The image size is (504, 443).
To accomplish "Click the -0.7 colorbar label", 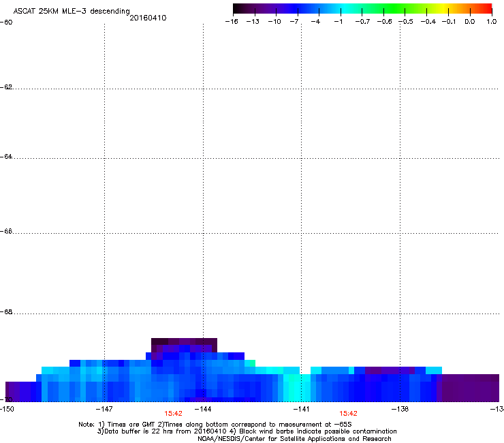I will pyautogui.click(x=362, y=22).
